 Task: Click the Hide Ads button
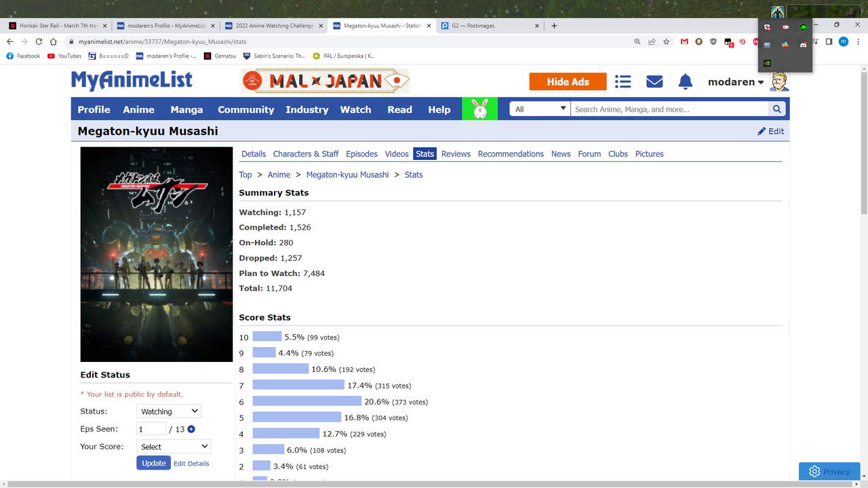(568, 81)
